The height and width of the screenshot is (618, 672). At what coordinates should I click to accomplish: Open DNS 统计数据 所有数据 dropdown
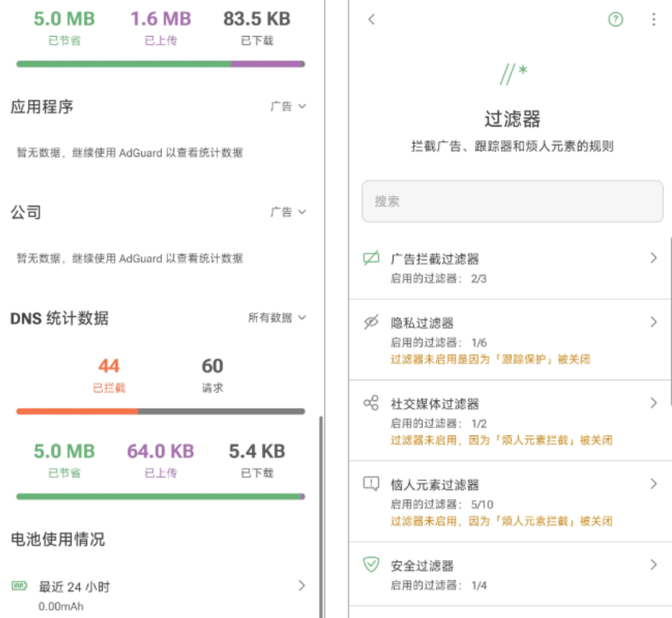[277, 317]
